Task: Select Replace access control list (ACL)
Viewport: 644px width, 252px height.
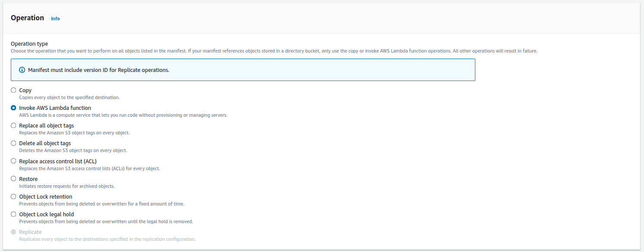Action: click(x=13, y=161)
